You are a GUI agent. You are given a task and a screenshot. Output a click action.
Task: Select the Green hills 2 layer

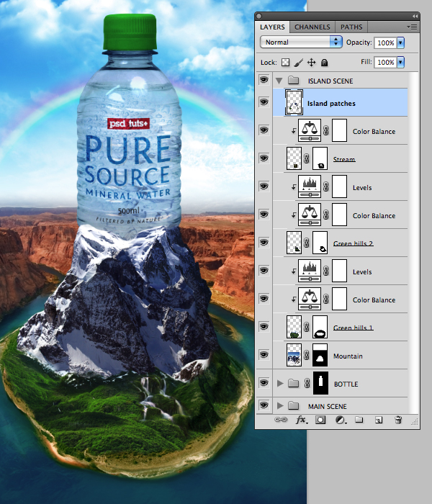pyautogui.click(x=353, y=243)
